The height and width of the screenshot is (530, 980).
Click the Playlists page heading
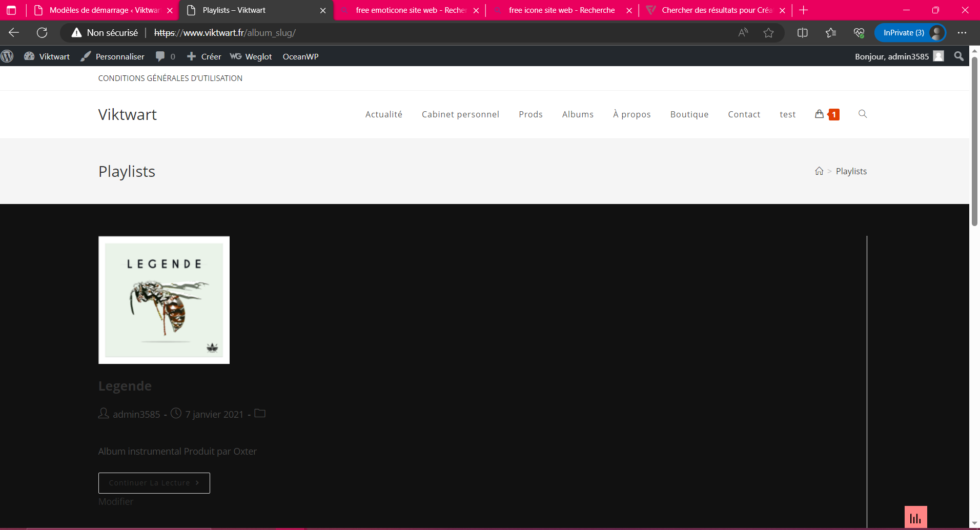coord(127,171)
